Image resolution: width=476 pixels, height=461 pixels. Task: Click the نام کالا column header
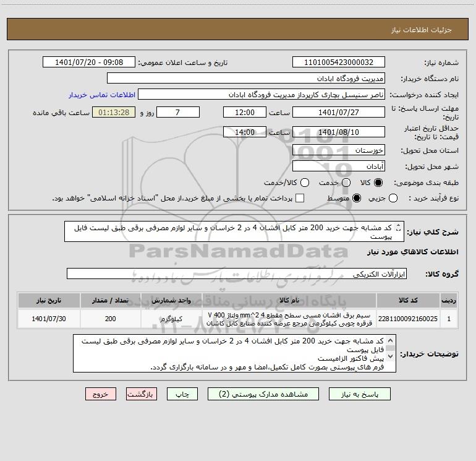289,301
